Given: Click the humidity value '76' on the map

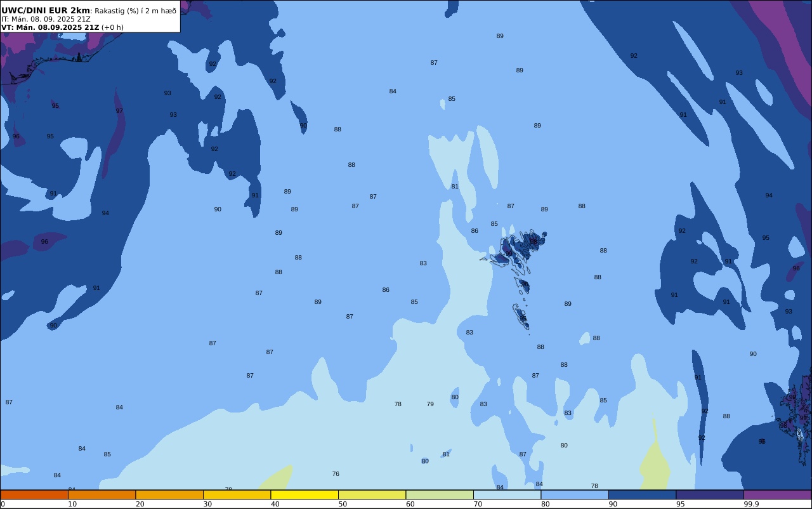Looking at the screenshot, I should [336, 474].
